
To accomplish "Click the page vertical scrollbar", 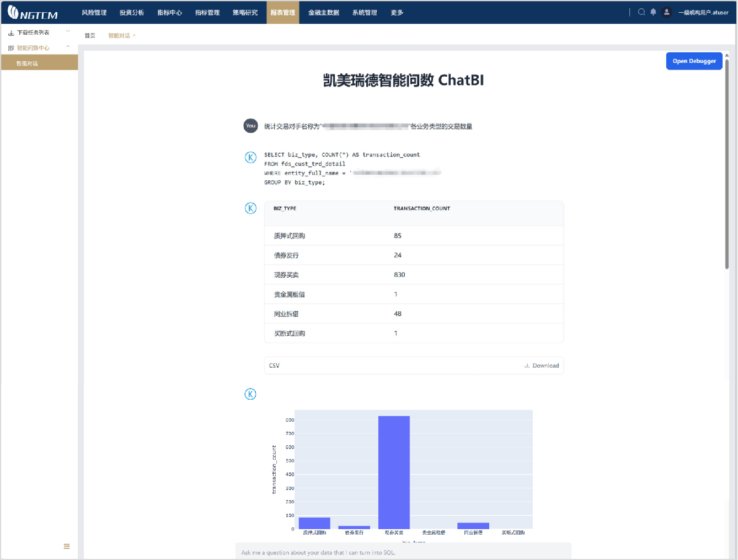I will point(727,165).
